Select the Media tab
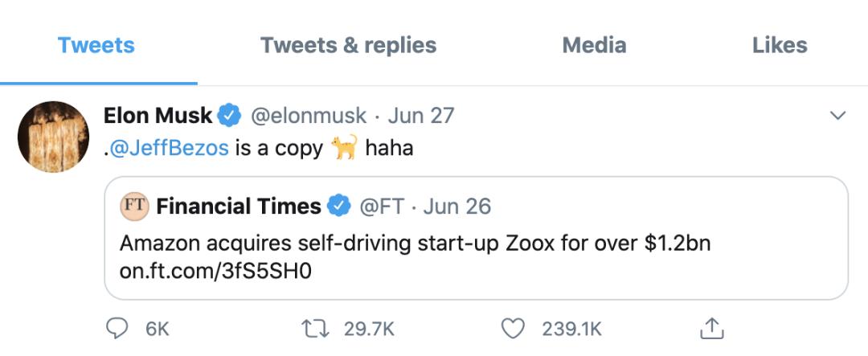Screen dimensions: 868x356 594,45
